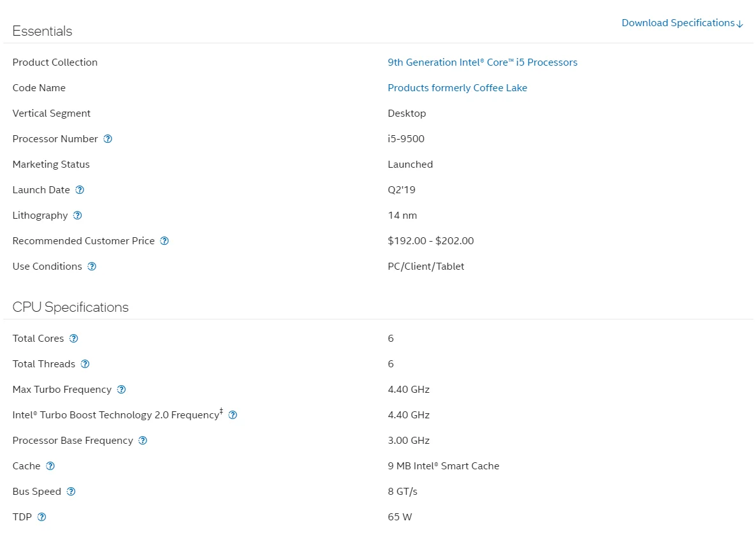
Task: Click the i5-9500 processor number value
Action: point(405,139)
